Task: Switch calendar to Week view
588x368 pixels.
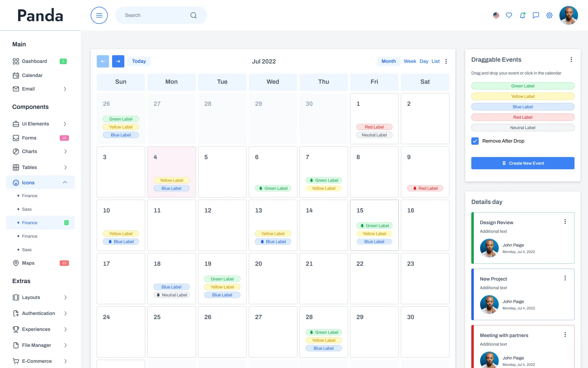Action: tap(410, 61)
